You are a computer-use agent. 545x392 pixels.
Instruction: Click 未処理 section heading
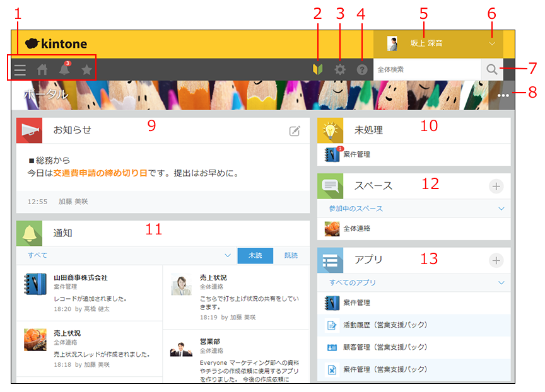coord(368,130)
